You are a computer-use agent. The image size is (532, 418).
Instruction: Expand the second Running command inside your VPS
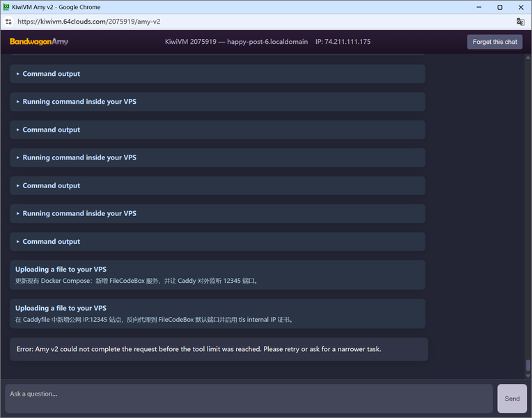point(217,157)
